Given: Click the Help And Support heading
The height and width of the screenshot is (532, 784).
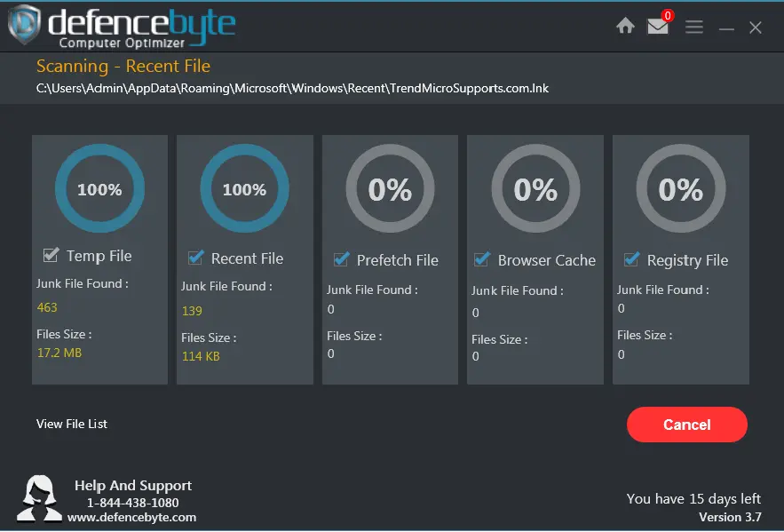Looking at the screenshot, I should click(x=133, y=486).
